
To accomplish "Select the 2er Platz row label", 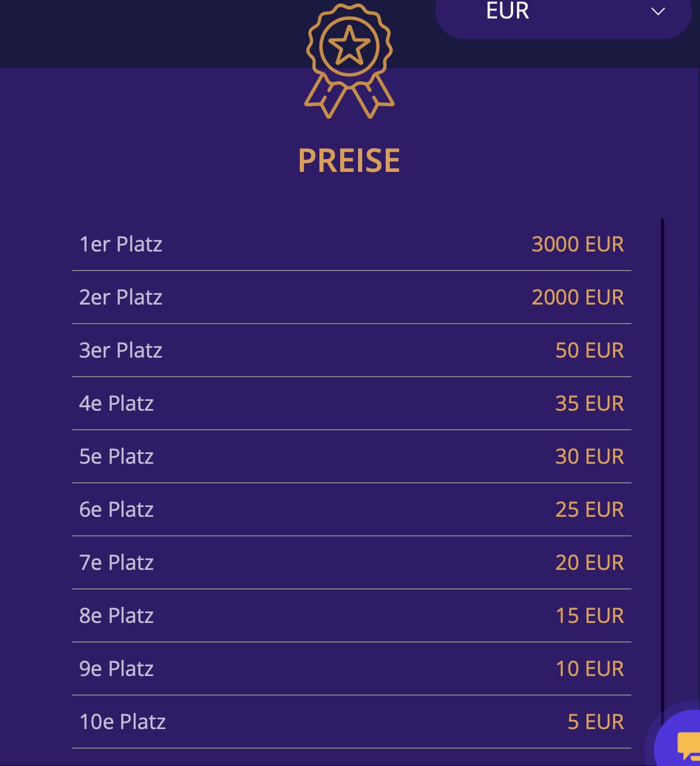I will tap(121, 297).
